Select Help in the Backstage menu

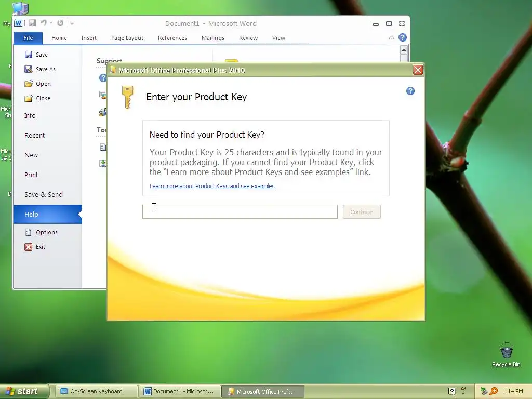point(47,214)
